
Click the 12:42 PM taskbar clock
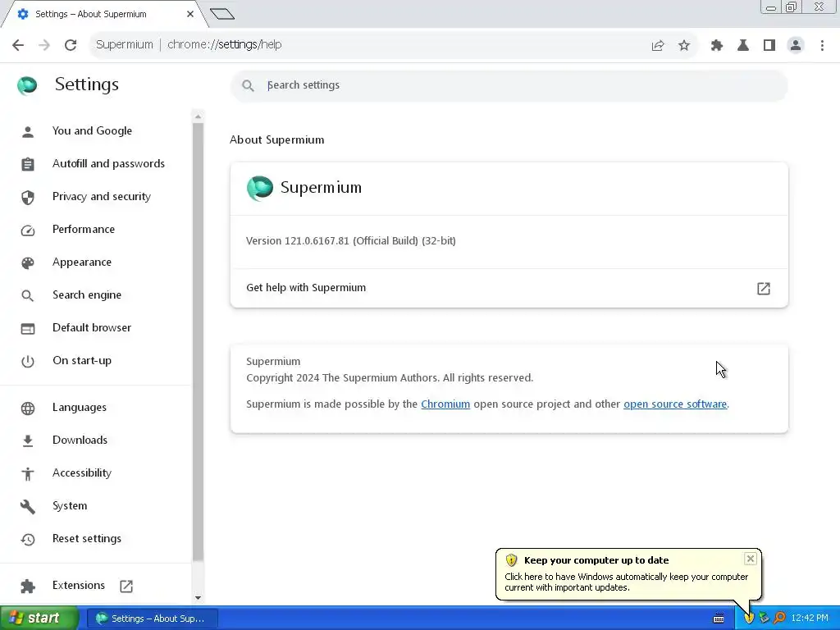click(810, 619)
